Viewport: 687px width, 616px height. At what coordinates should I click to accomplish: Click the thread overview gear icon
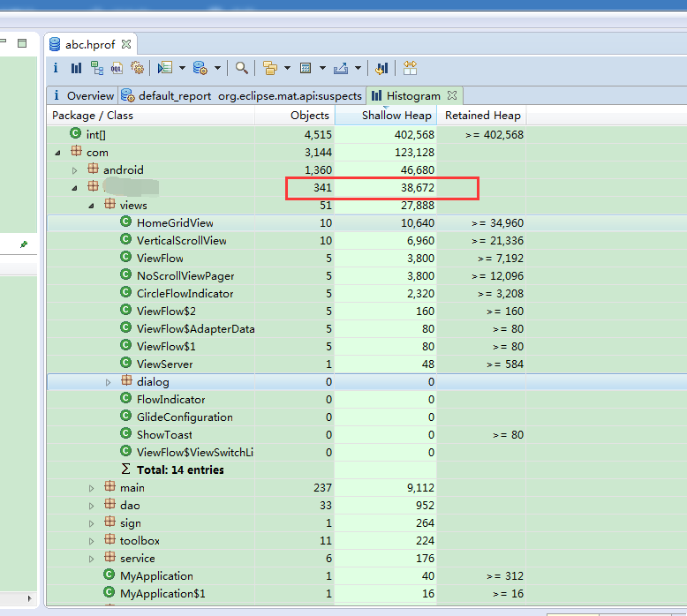click(x=137, y=68)
